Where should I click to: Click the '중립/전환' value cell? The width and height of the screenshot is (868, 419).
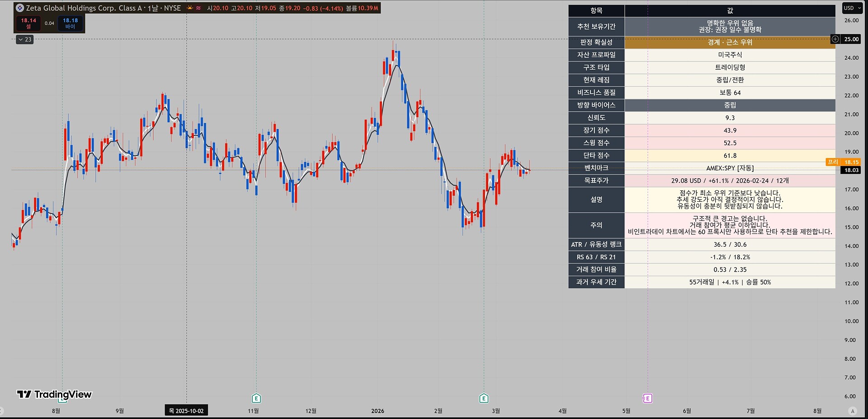730,80
